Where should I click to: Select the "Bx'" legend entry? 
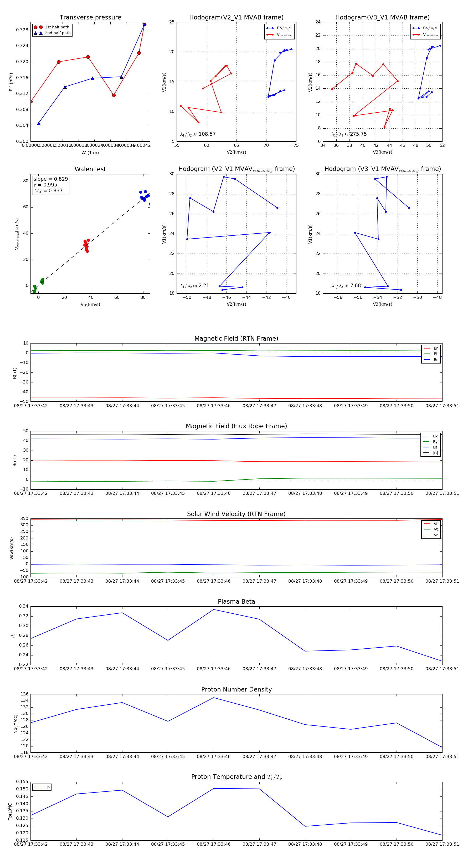(431, 436)
